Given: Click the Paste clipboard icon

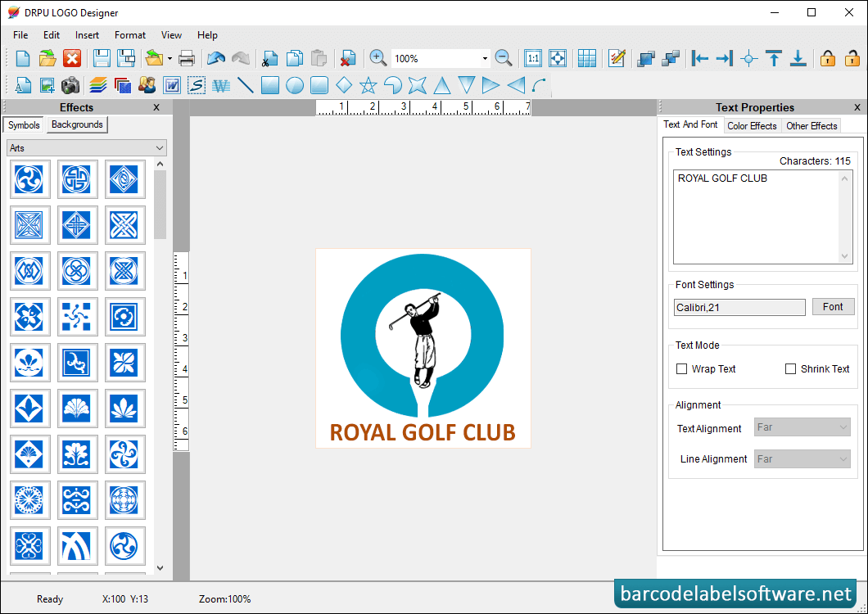Looking at the screenshot, I should [x=319, y=58].
